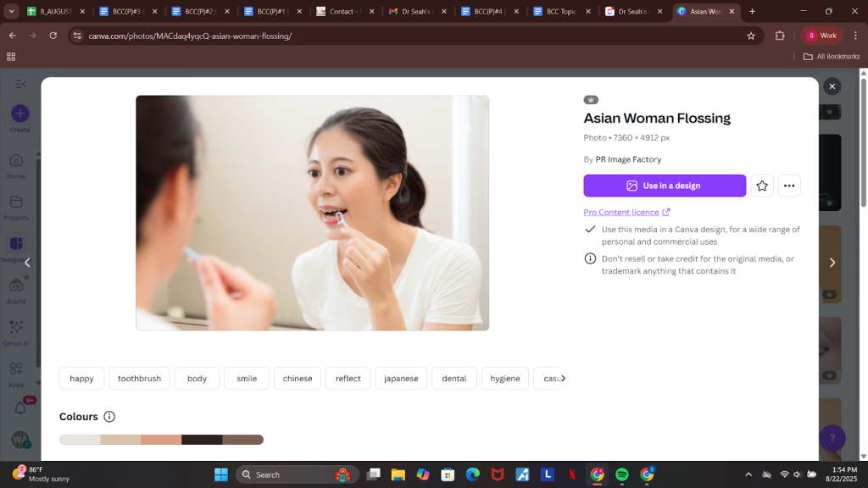Open Projects from the sidebar
This screenshot has width=868, height=488.
(16, 202)
